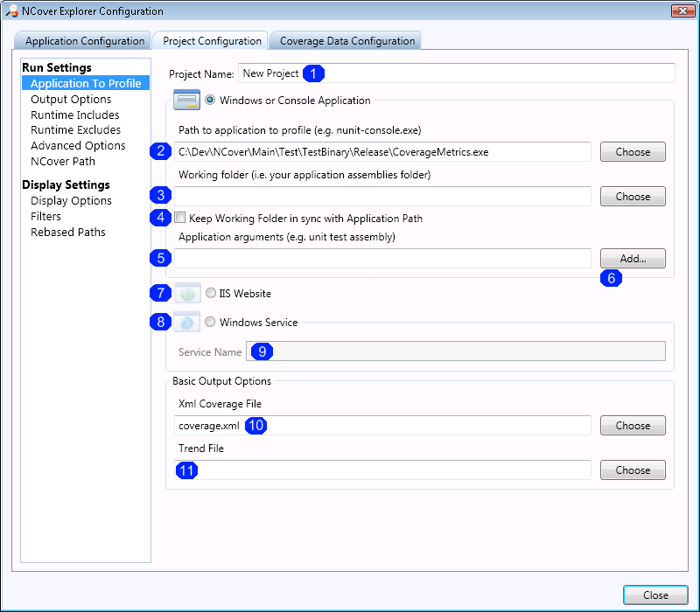Select Application To Profile in sidebar
The image size is (700, 612).
86,83
